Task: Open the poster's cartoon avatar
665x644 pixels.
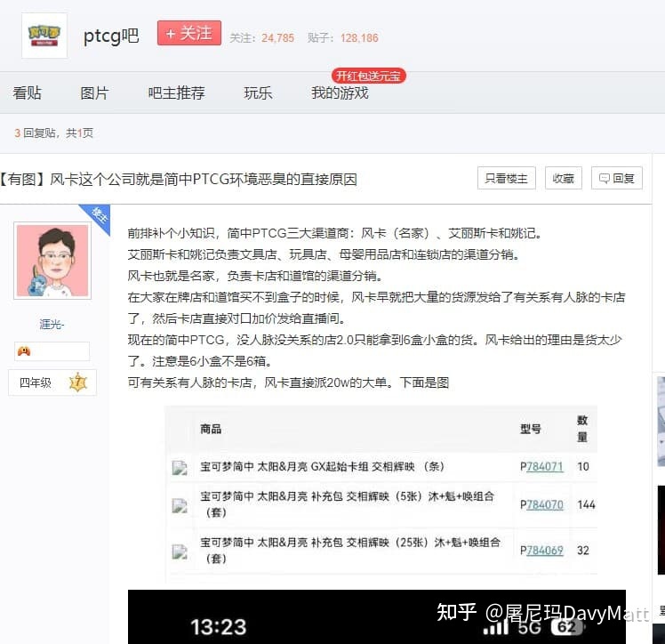Action: [x=52, y=261]
